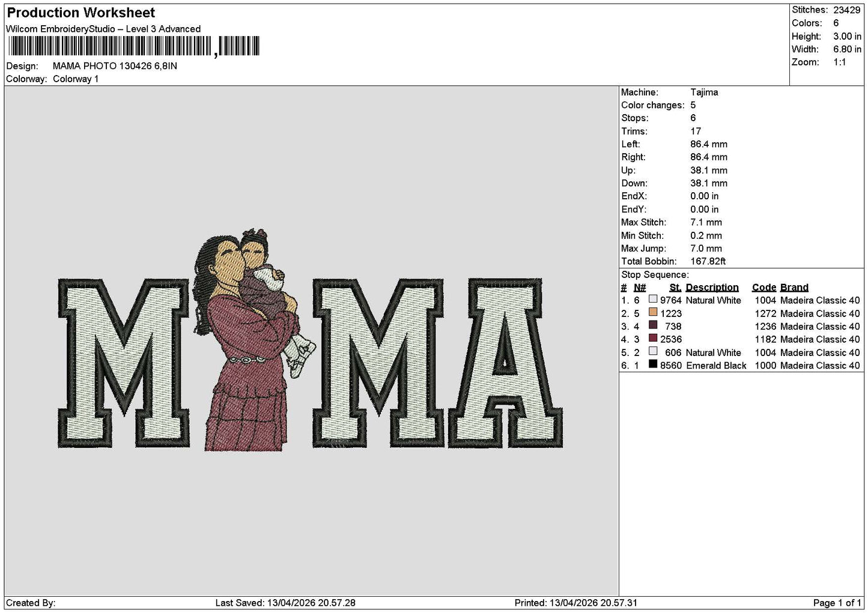
Task: Click the Max Stitch value '7.1 mm'
Action: tap(706, 222)
